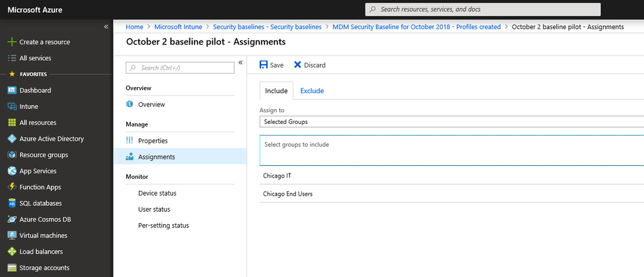This screenshot has width=644, height=277.
Task: Switch to the Exclude tab
Action: 312,91
